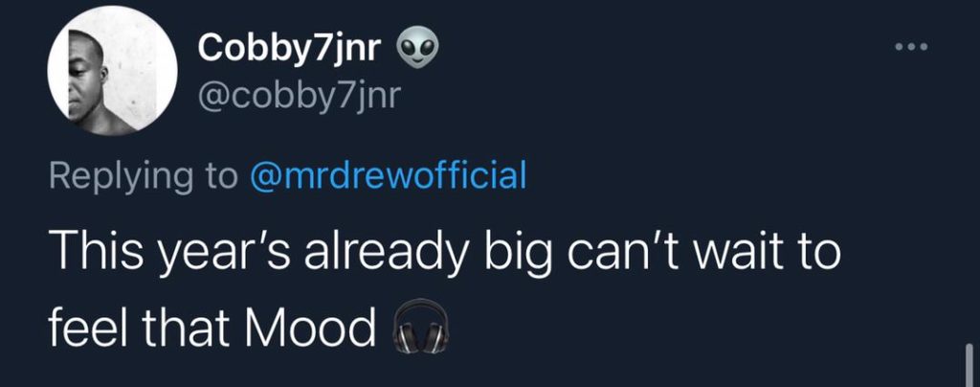
Task: Open the @mrdrewofficial profile link
Action: [389, 175]
